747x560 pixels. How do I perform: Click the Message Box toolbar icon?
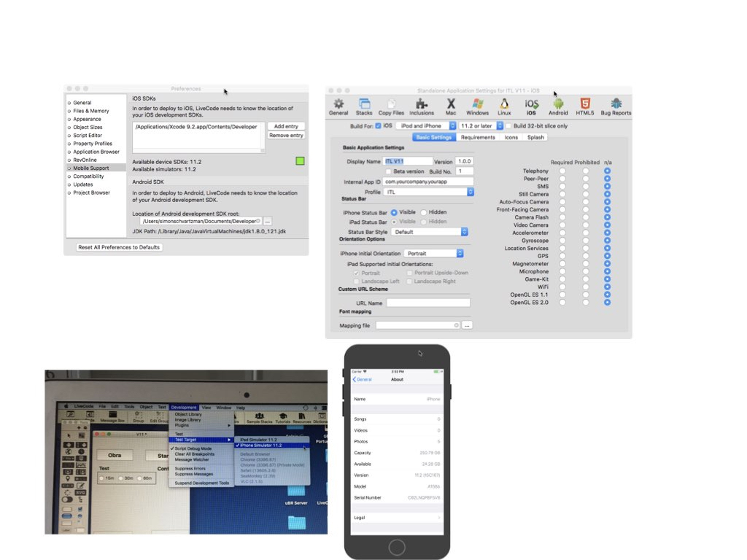tap(112, 417)
